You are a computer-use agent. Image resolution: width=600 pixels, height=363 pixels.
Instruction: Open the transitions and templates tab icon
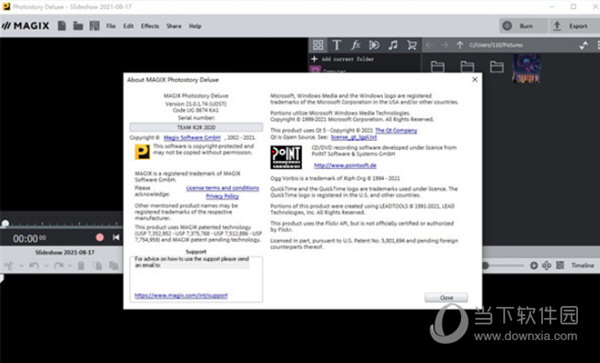pos(374,45)
